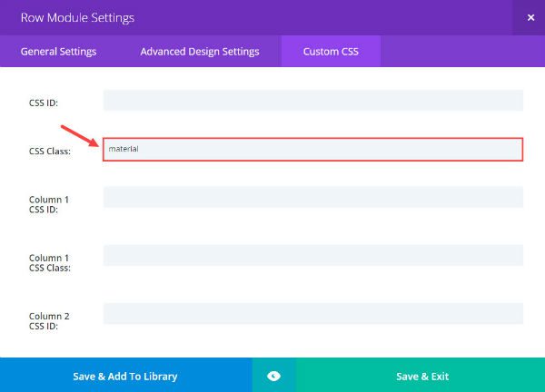This screenshot has height=392, width=545.
Task: Focus the Column 1 CSS ID field
Action: coord(312,198)
